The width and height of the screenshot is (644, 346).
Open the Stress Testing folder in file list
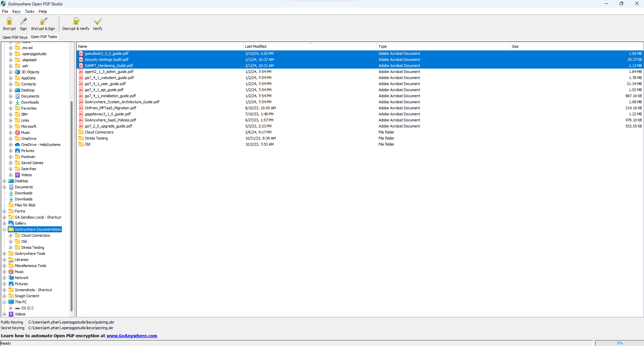[95, 138]
